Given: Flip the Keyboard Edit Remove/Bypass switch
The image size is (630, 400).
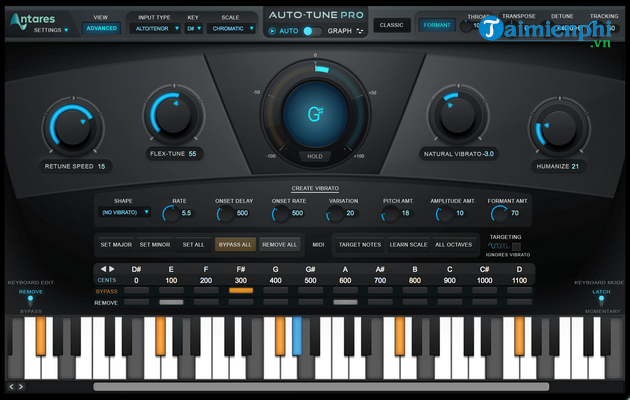Looking at the screenshot, I should coord(31,301).
